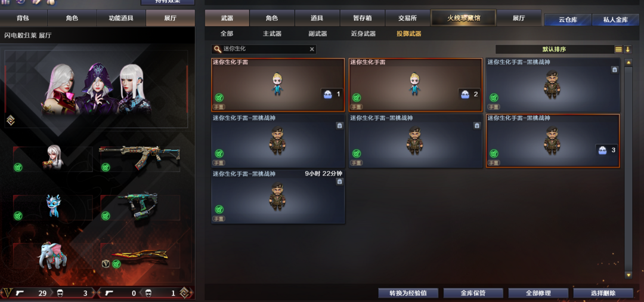Screen dimensions: 644x302
Task: Click the scrollbar up arrow
Action: pyautogui.click(x=628, y=63)
